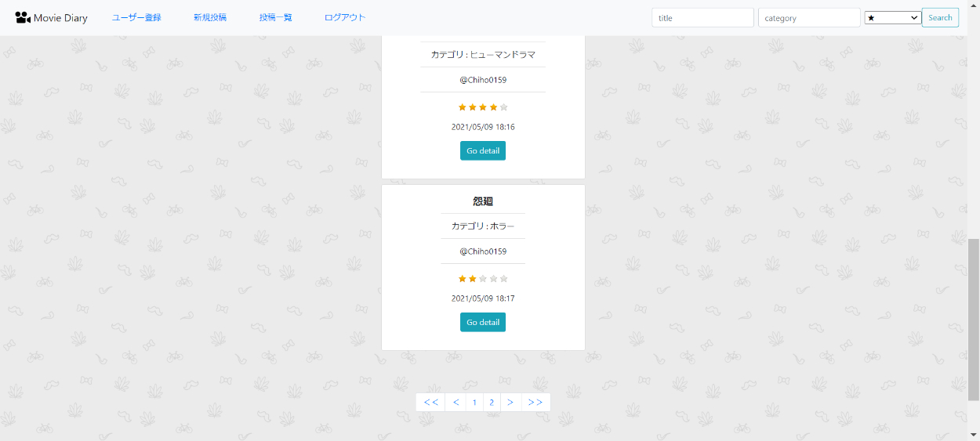The width and height of the screenshot is (980, 441).
Task: Click the first-page << pagination icon
Action: [430, 403]
